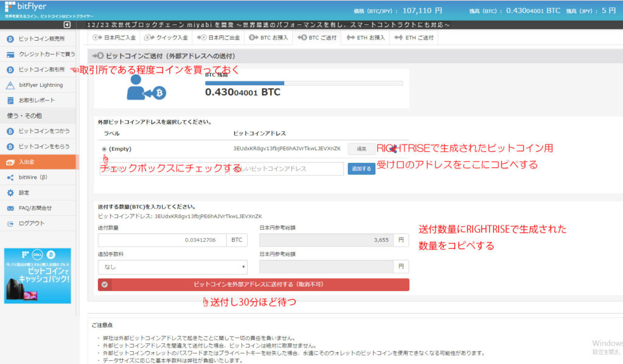Viewport: 623px width, 364px height.
Task: Switch to the 日本円ご出金 tab
Action: point(218,38)
